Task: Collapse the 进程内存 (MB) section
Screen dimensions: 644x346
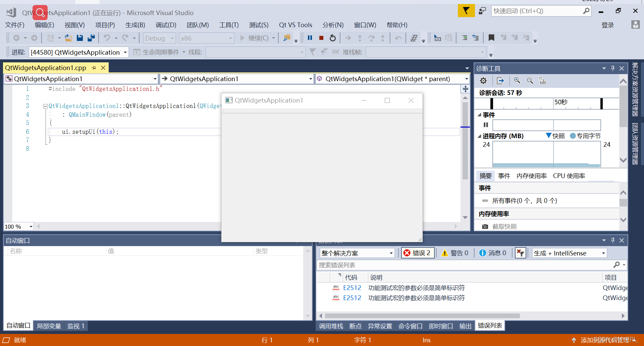Action: [x=479, y=136]
